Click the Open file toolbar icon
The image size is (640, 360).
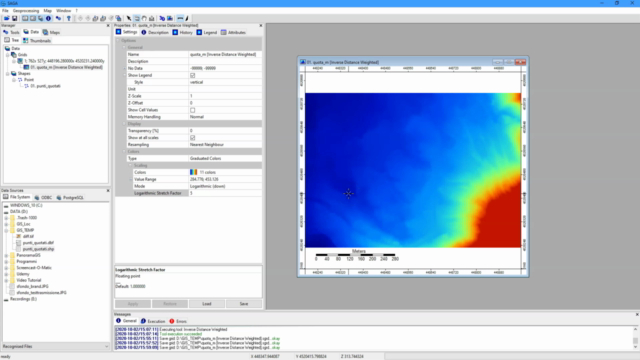[7, 18]
